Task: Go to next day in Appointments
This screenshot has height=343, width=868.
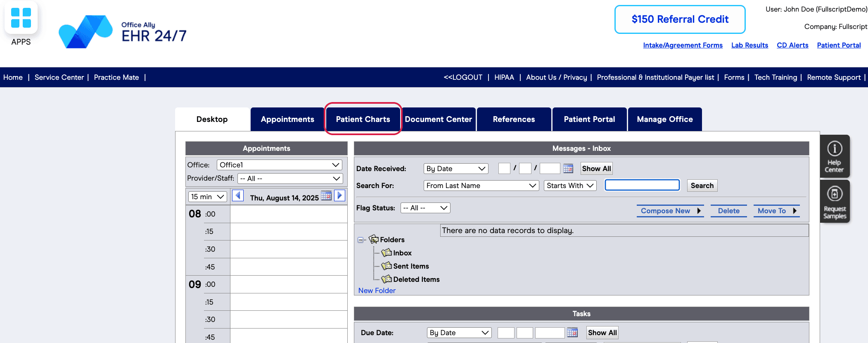Action: click(x=339, y=195)
